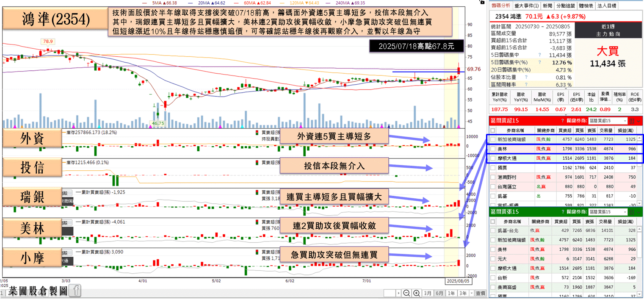Sort 區間買張15 table by 買張 column
This screenshot has width=644, height=305.
576,221
